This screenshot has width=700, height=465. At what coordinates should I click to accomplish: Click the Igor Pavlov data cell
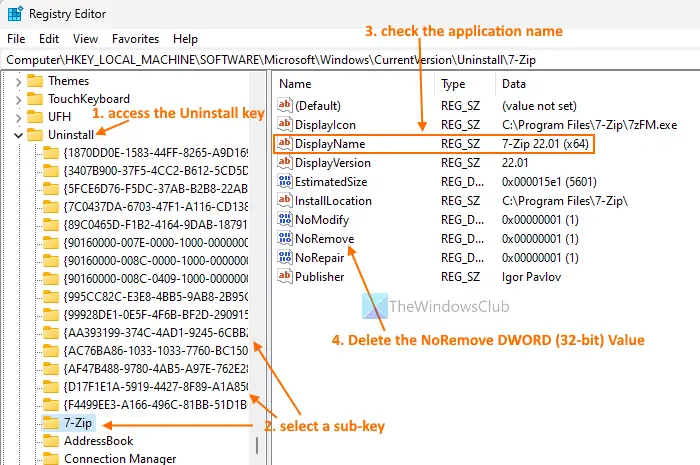[x=531, y=277]
